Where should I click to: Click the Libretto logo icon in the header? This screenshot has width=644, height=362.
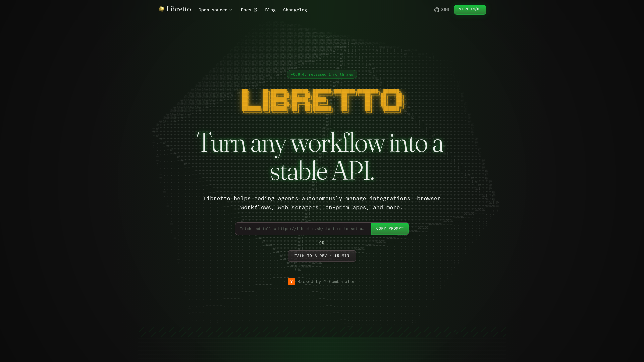coord(161,9)
